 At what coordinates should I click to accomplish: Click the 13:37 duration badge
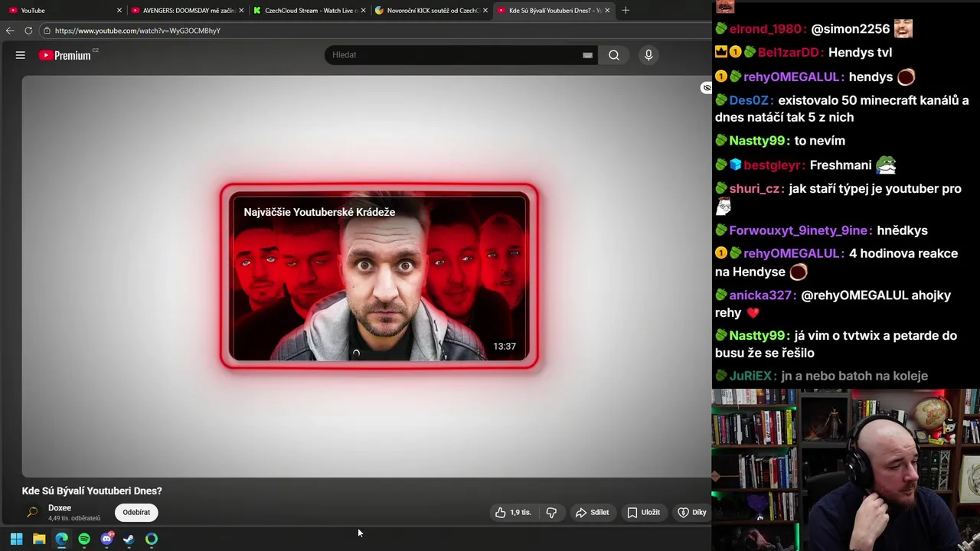click(505, 347)
